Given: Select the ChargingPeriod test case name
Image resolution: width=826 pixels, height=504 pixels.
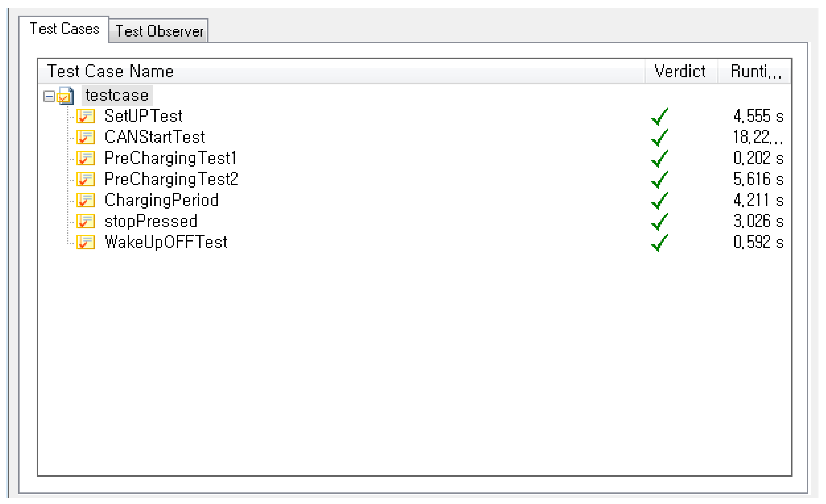Looking at the screenshot, I should [x=161, y=200].
